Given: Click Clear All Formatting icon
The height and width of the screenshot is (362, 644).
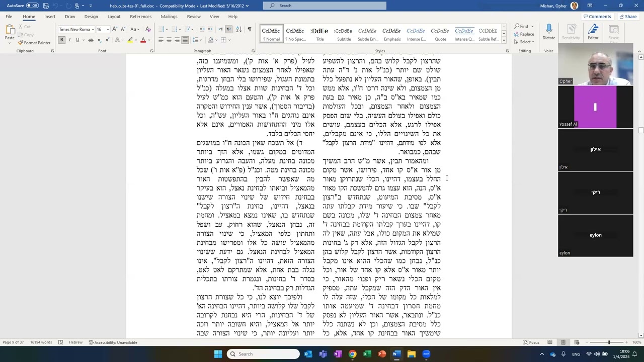Looking at the screenshot, I should coord(148,29).
